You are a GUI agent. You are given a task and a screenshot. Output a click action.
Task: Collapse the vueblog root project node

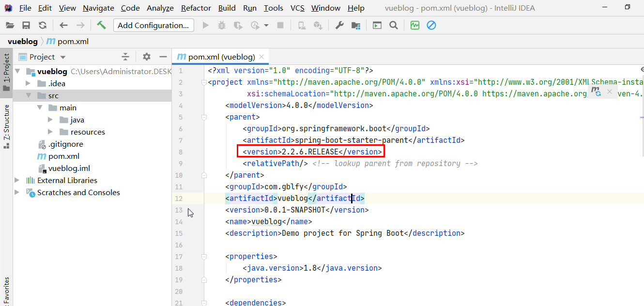click(x=17, y=72)
